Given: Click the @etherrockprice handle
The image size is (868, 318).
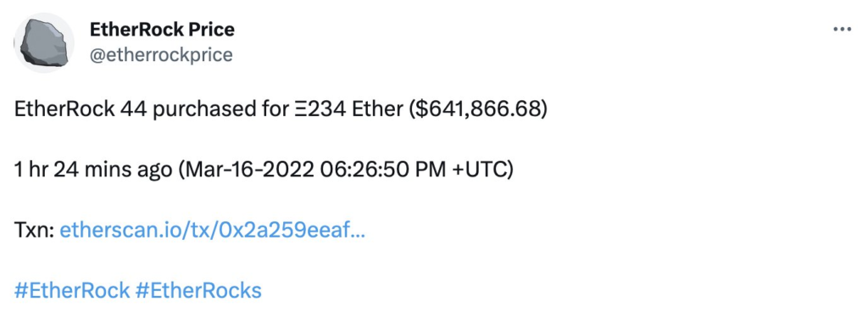Looking at the screenshot, I should (x=161, y=55).
